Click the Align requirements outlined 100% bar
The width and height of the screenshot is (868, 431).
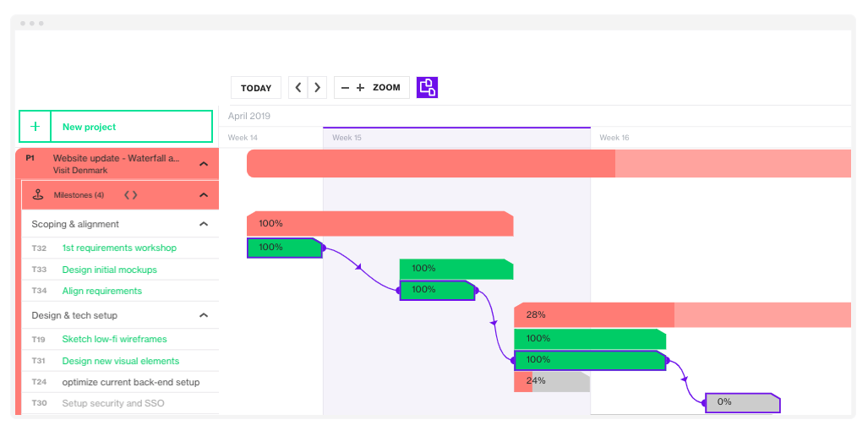[437, 290]
